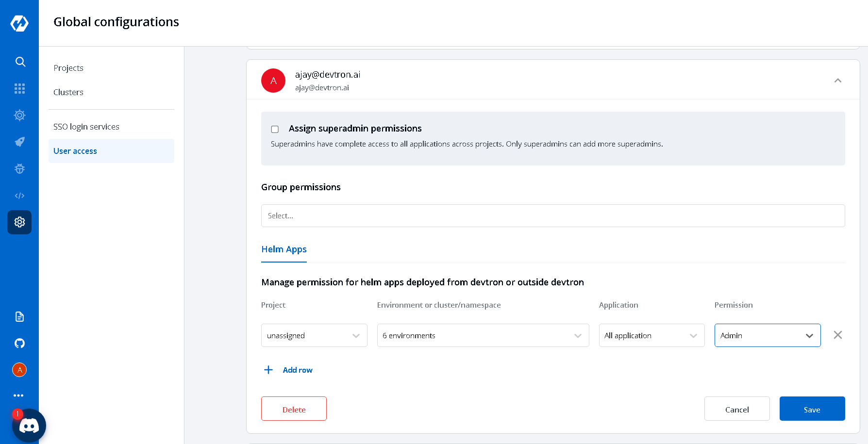This screenshot has width=868, height=444.
Task: Collapse the ajay@devtron.ai user card
Action: 837,81
